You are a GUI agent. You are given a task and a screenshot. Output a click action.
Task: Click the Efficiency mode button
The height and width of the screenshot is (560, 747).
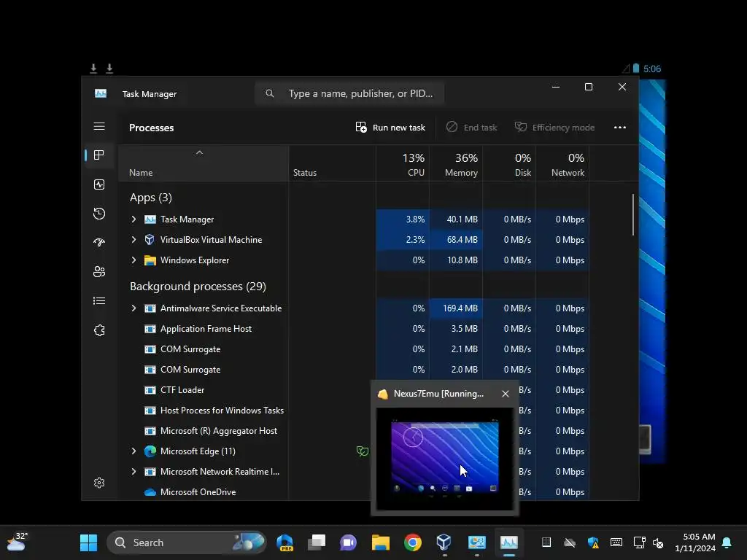(x=554, y=127)
